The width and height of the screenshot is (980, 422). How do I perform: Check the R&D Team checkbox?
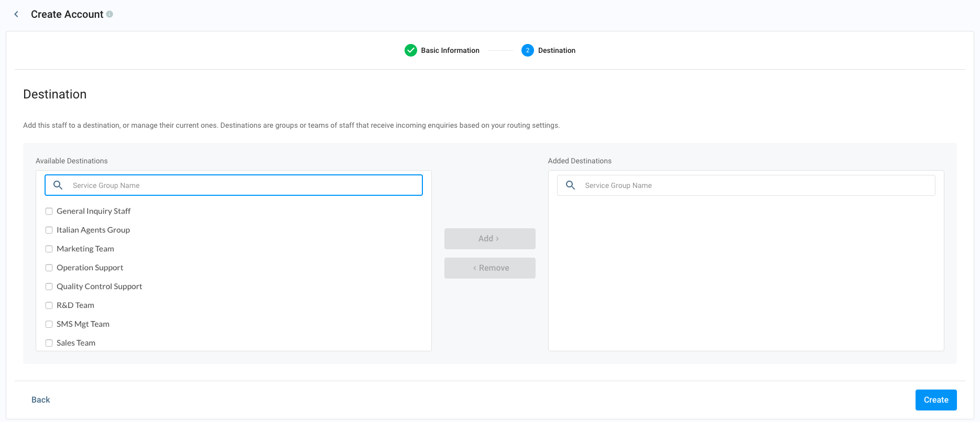pyautogui.click(x=49, y=305)
